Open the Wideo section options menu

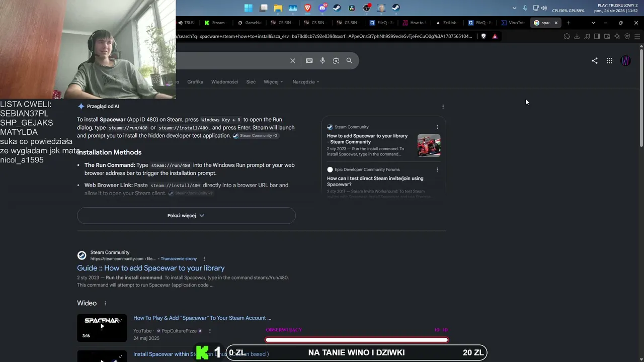pos(105,304)
